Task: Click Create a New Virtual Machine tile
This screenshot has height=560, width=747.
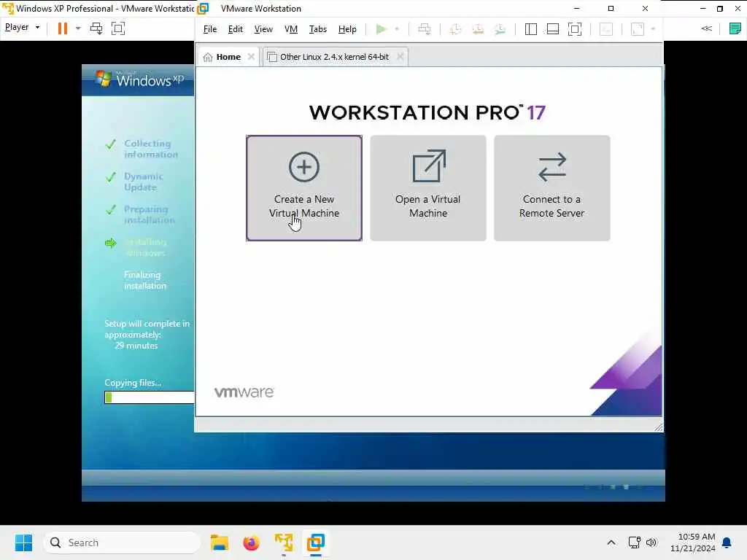Action: 304,188
